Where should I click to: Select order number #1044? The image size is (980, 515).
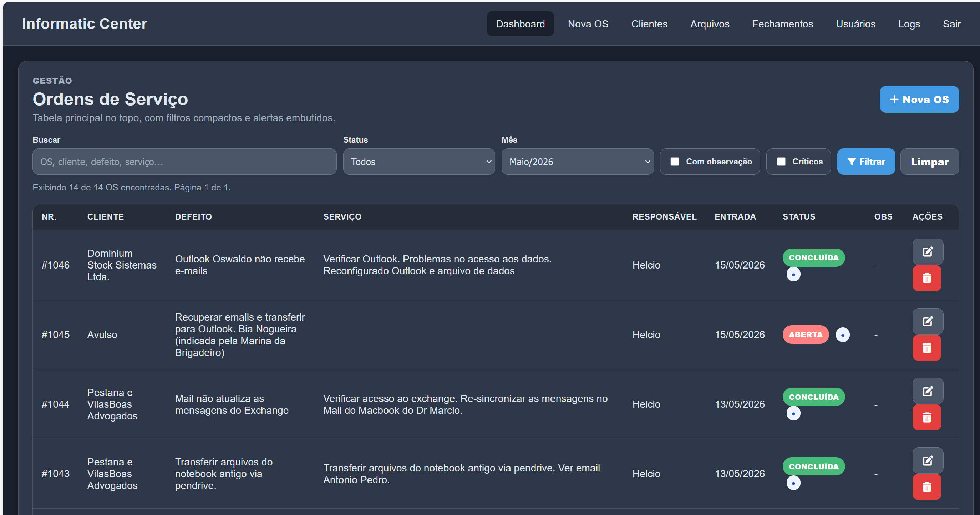tap(56, 404)
